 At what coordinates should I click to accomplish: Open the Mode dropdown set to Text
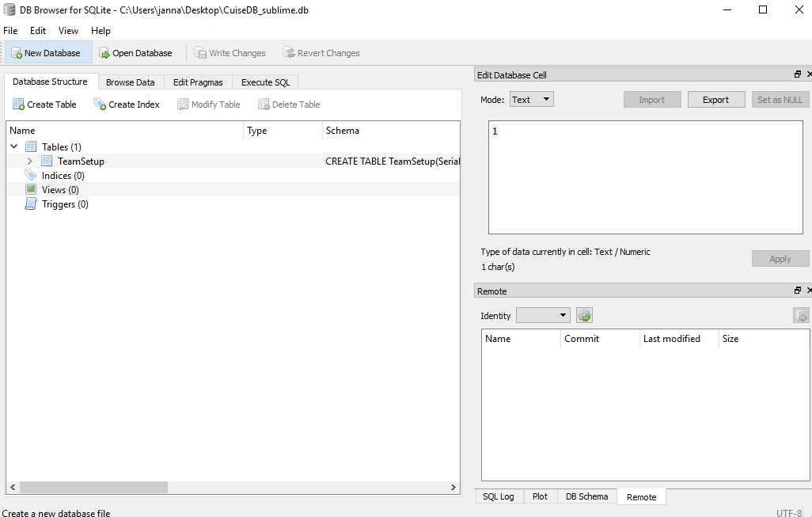click(x=532, y=100)
